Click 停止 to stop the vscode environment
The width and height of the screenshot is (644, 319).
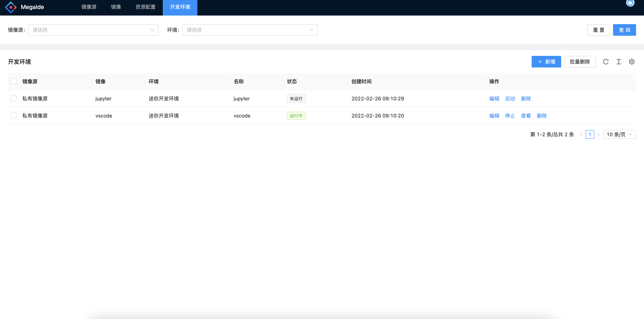tap(510, 116)
